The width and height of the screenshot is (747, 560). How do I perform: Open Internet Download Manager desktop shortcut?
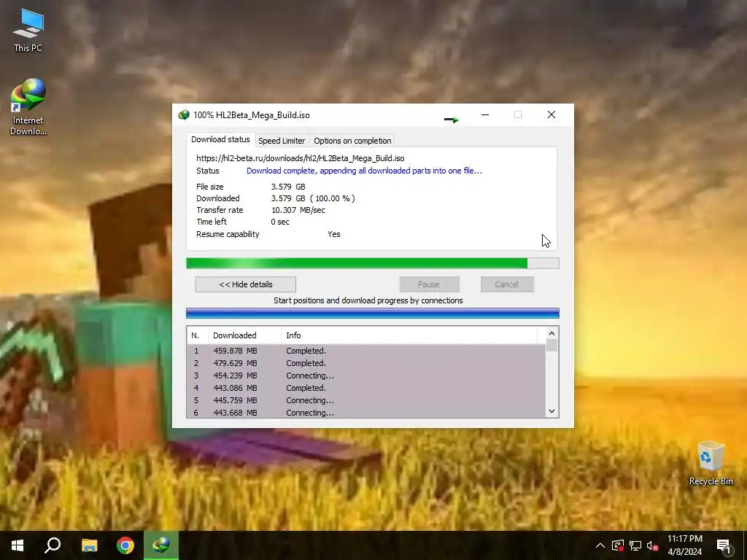pos(28,106)
